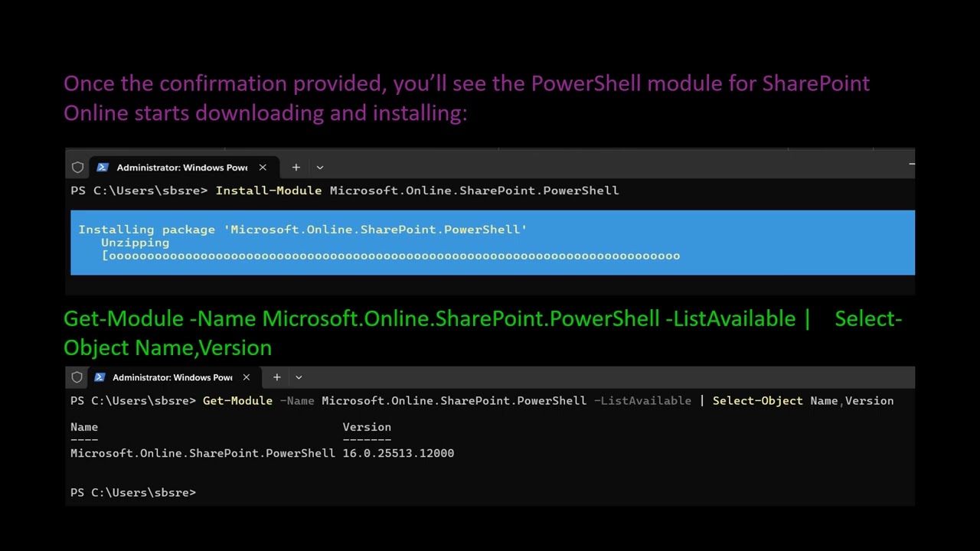
Task: Click version value '16.0.25513.12000'
Action: click(x=398, y=453)
